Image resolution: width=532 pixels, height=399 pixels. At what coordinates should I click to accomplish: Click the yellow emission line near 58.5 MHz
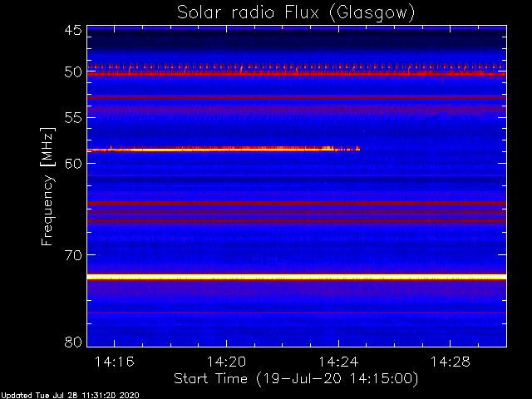coord(224,149)
